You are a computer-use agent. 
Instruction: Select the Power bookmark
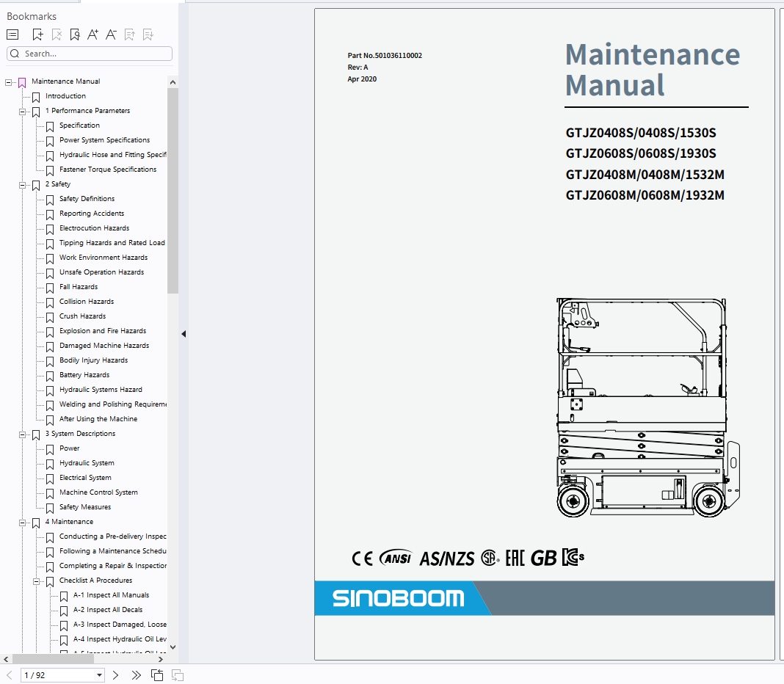[x=69, y=448]
